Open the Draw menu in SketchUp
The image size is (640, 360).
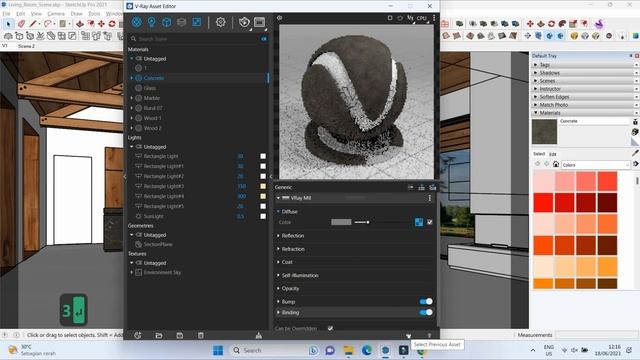pyautogui.click(x=76, y=13)
